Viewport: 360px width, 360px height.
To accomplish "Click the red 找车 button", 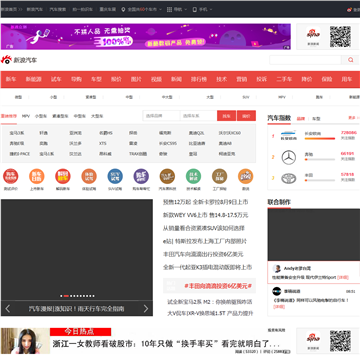I will [x=227, y=116].
